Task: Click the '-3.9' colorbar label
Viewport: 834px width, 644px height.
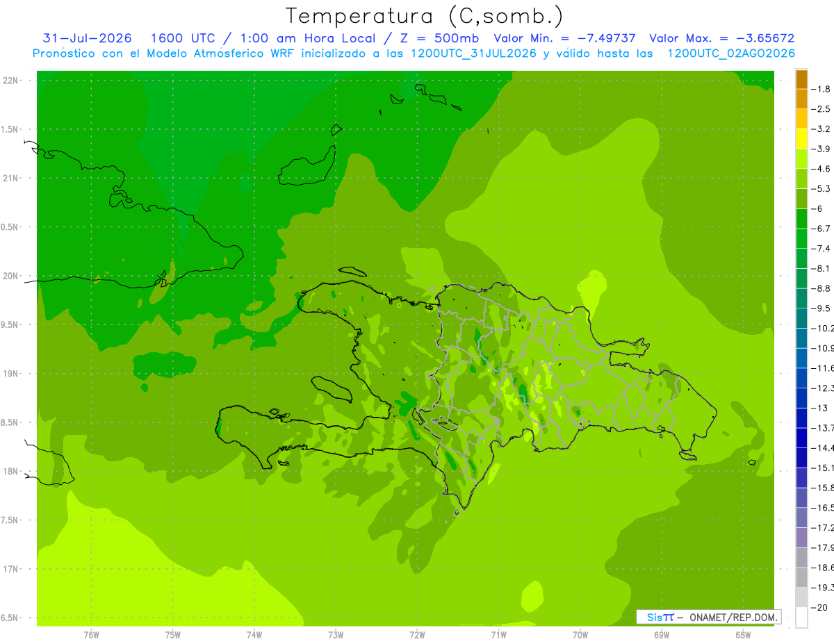Action: coord(821,149)
